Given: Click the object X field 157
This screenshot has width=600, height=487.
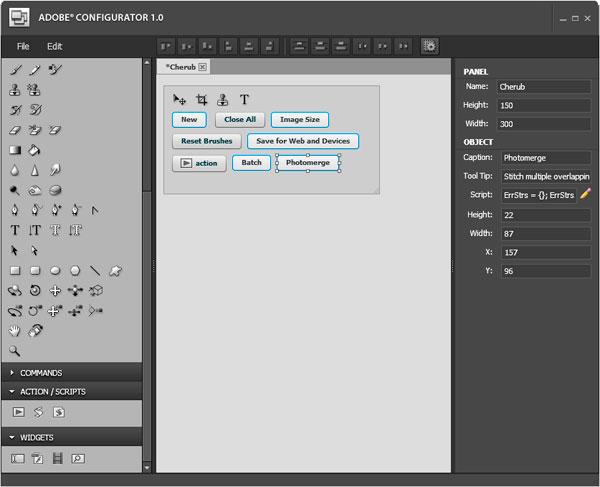Looking at the screenshot, I should [546, 252].
